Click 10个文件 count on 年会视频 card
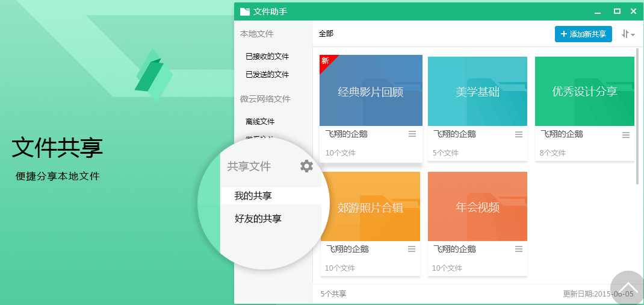Image resolution: width=644 pixels, height=305 pixels. [x=447, y=268]
